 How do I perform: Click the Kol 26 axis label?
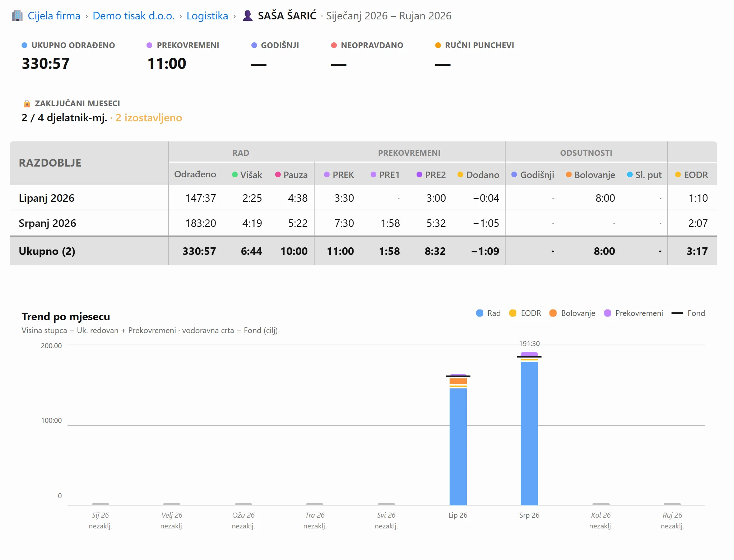pyautogui.click(x=601, y=515)
